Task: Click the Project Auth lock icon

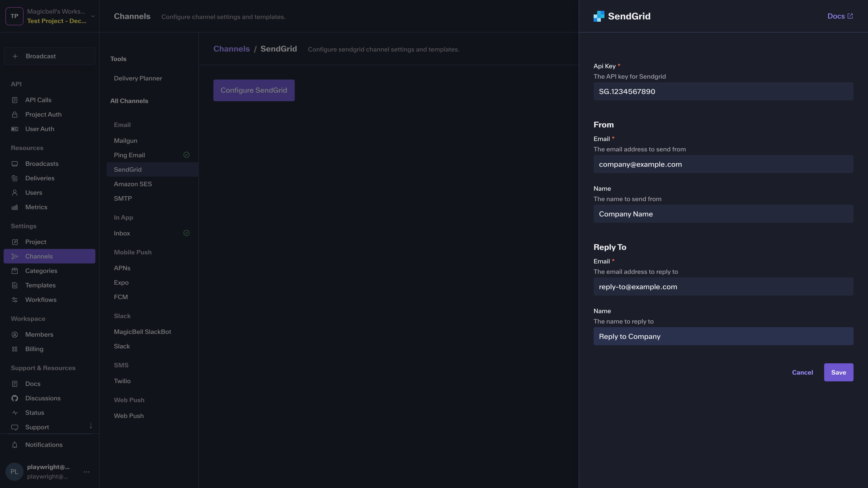Action: 14,115
